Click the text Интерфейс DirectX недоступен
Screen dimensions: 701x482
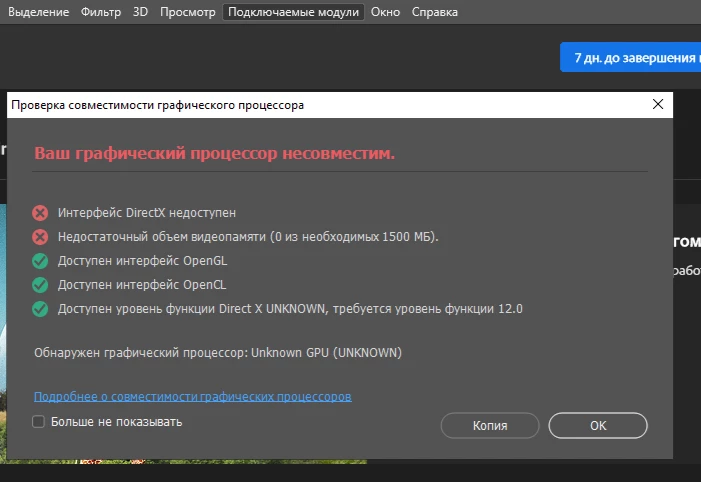(147, 213)
